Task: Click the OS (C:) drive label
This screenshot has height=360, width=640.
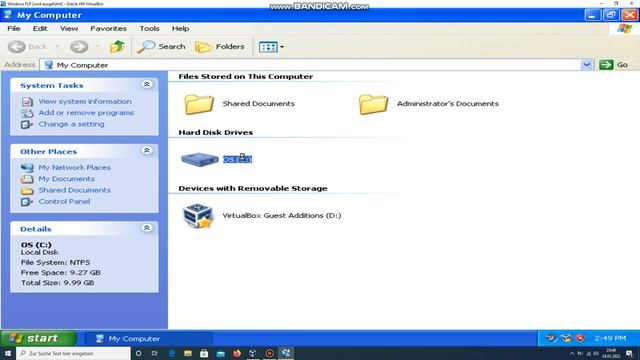Action: pos(237,159)
